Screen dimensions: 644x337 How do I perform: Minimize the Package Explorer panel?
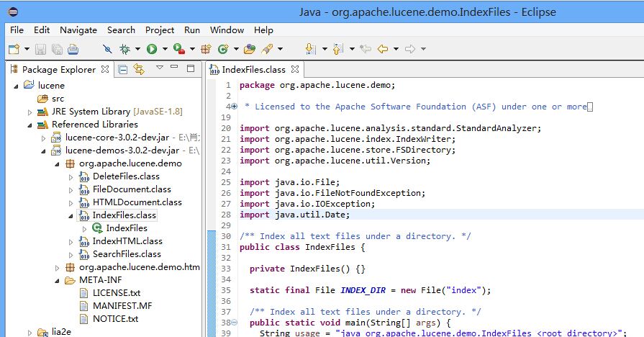pos(175,67)
